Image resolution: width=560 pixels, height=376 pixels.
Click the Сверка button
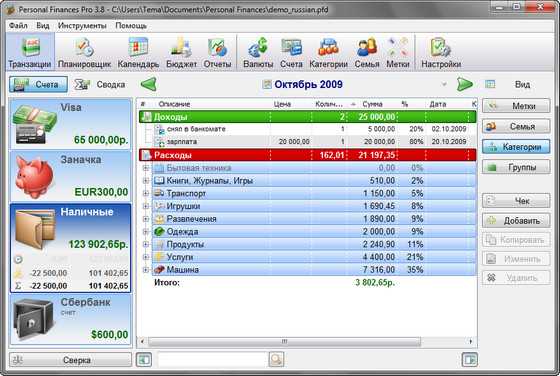click(70, 360)
